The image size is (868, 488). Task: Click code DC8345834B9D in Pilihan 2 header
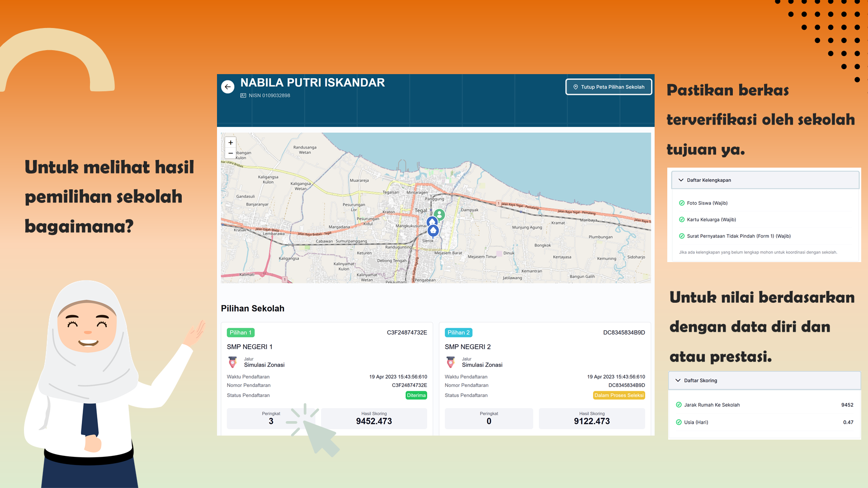pyautogui.click(x=624, y=333)
